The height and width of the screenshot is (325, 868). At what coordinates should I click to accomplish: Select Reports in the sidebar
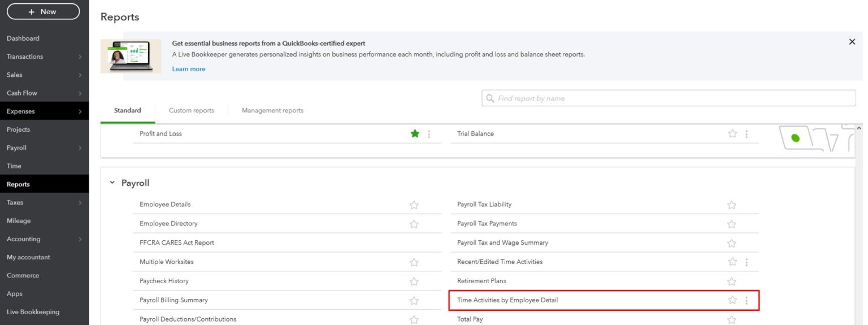(18, 184)
